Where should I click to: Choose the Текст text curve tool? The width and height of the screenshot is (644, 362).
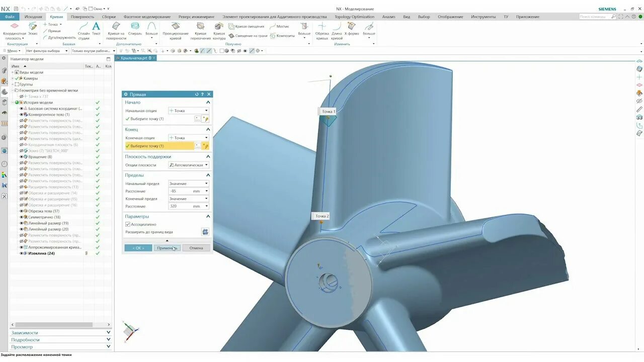pyautogui.click(x=96, y=29)
